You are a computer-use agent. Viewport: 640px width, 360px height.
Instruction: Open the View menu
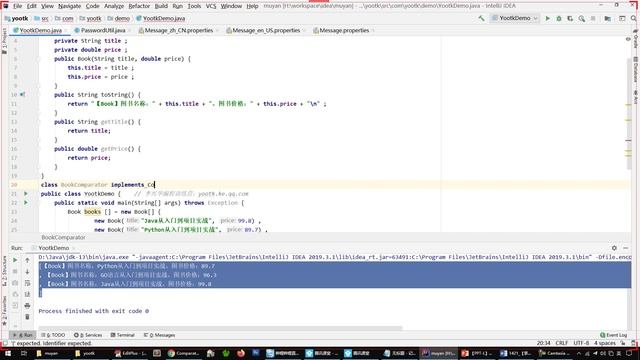(x=47, y=6)
